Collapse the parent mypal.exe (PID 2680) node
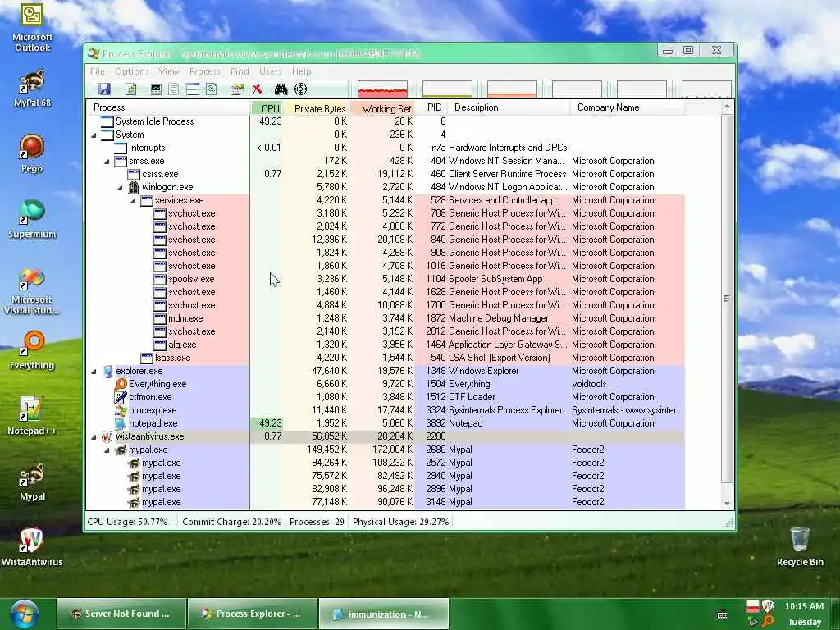Viewport: 840px width, 630px height. (107, 450)
